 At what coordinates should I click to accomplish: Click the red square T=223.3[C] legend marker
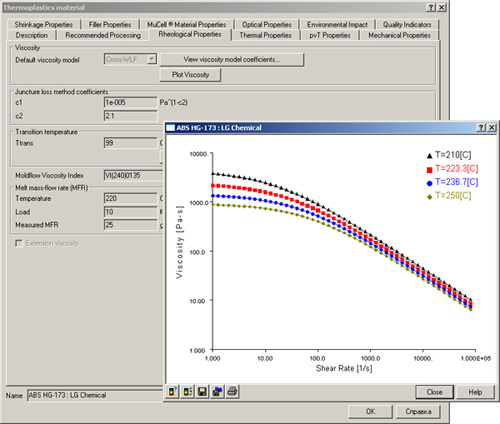(429, 170)
